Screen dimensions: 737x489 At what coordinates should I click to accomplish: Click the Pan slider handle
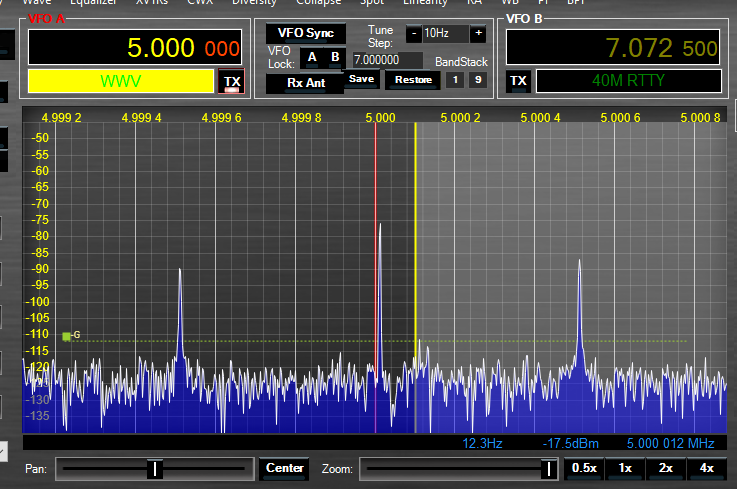(x=155, y=469)
